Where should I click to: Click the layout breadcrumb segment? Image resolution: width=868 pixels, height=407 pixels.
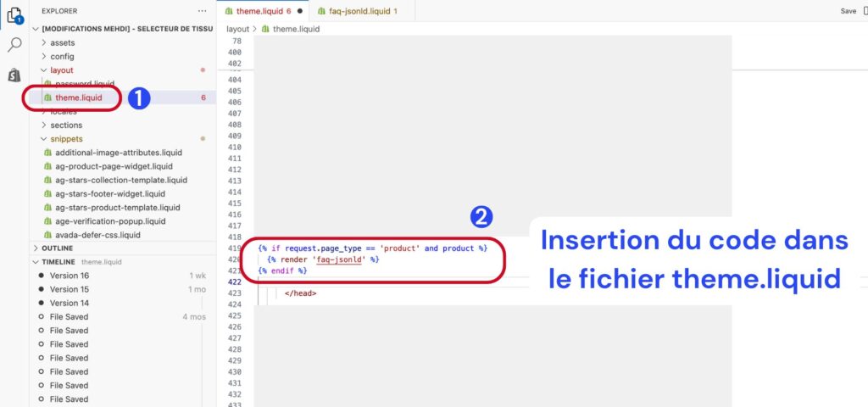pyautogui.click(x=238, y=29)
